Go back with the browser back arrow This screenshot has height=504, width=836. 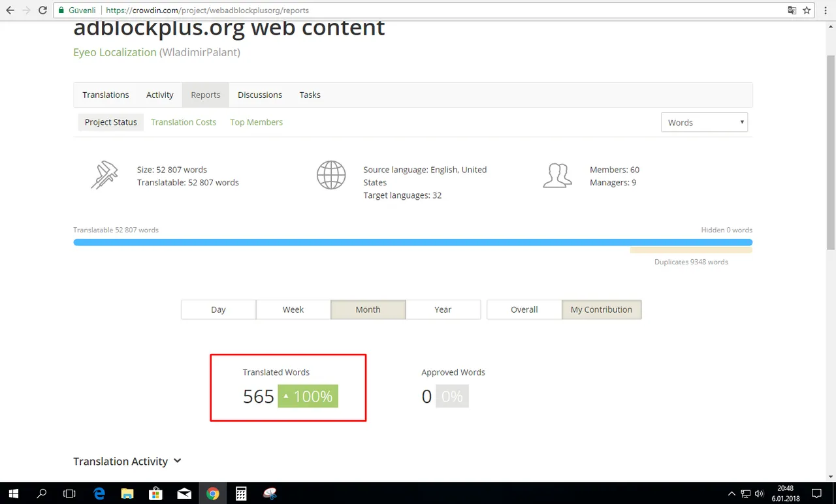10,10
